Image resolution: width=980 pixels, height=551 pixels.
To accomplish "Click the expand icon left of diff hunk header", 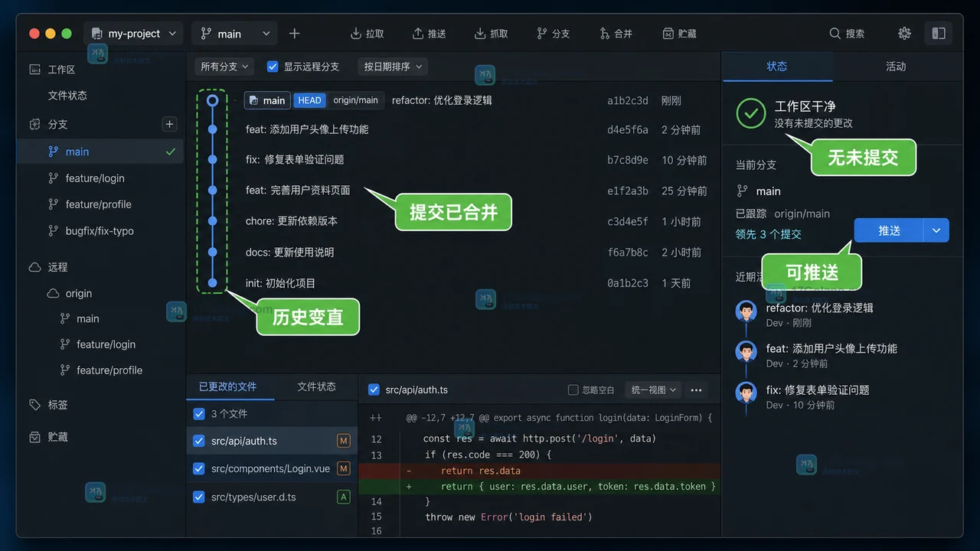I will (x=375, y=418).
